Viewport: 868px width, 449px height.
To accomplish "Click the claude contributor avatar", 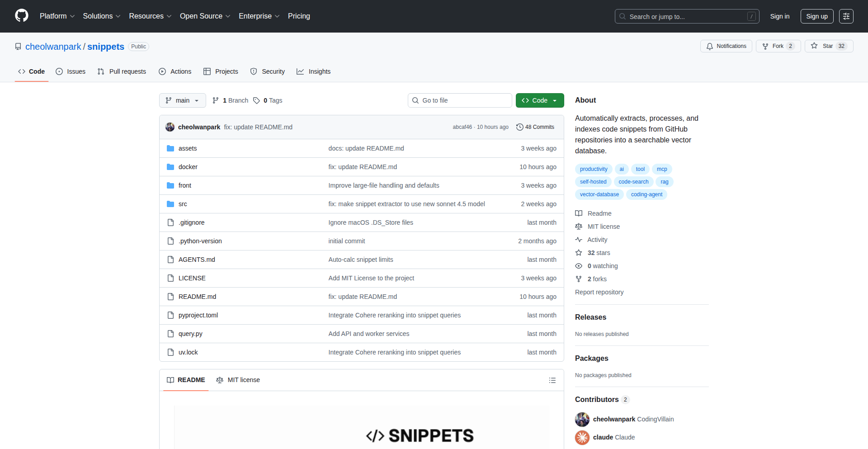I will pyautogui.click(x=582, y=438).
